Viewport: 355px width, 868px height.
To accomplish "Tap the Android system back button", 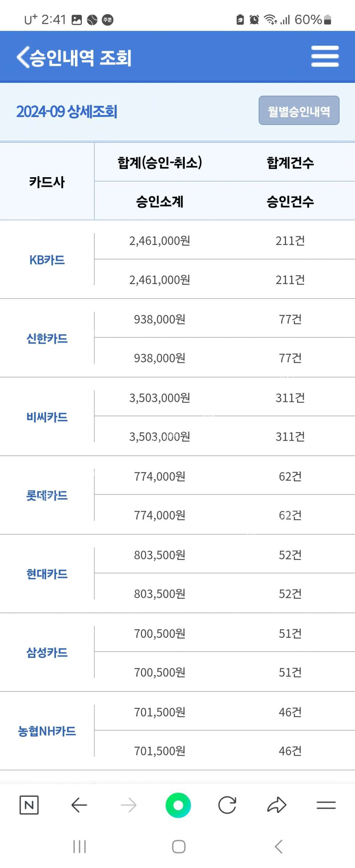I will [x=278, y=847].
